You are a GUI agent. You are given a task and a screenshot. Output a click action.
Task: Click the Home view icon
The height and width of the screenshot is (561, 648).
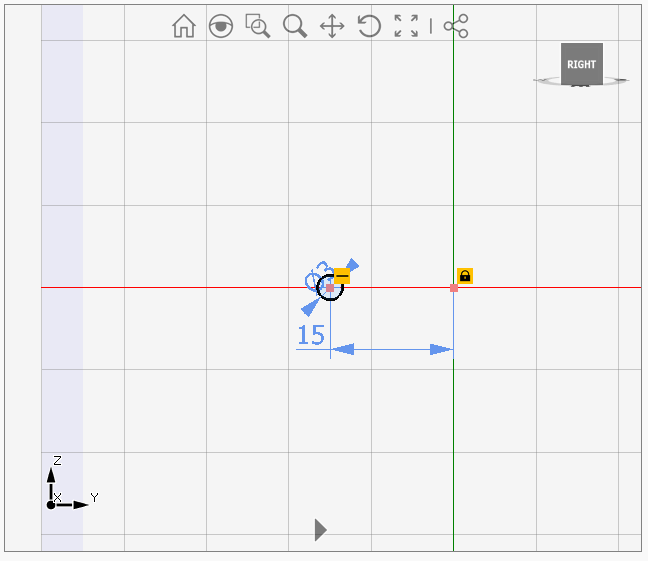tap(184, 27)
